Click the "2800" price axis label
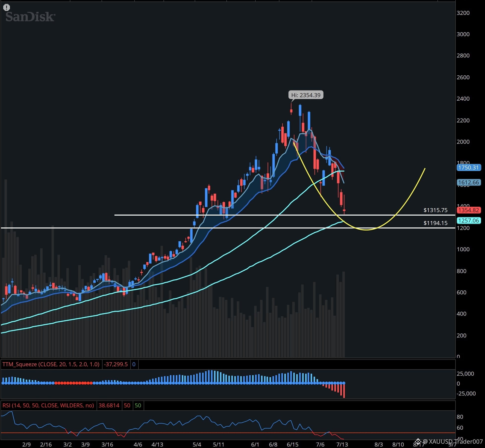Viewport: 485px width, 448px height. point(463,56)
